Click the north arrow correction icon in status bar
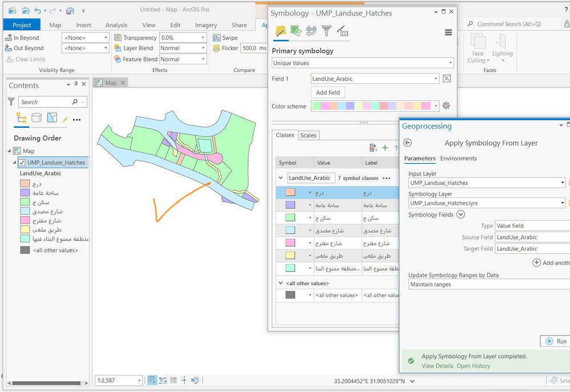The width and height of the screenshot is (570, 392). (195, 381)
